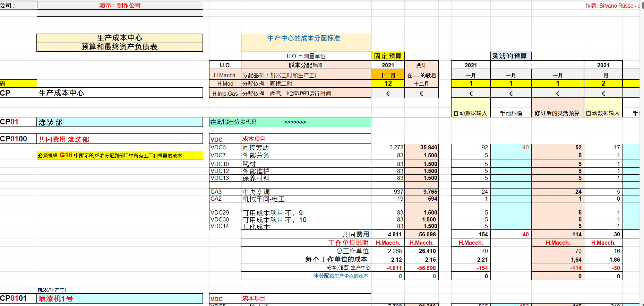Select the '分配依据：直接工时' cell
644x306 pixels.
(306, 84)
